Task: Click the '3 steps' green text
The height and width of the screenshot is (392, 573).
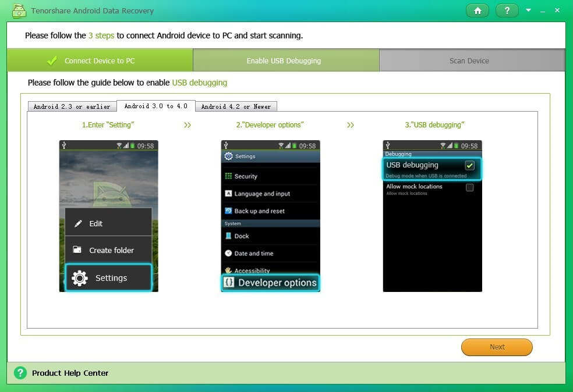Action: [x=101, y=35]
